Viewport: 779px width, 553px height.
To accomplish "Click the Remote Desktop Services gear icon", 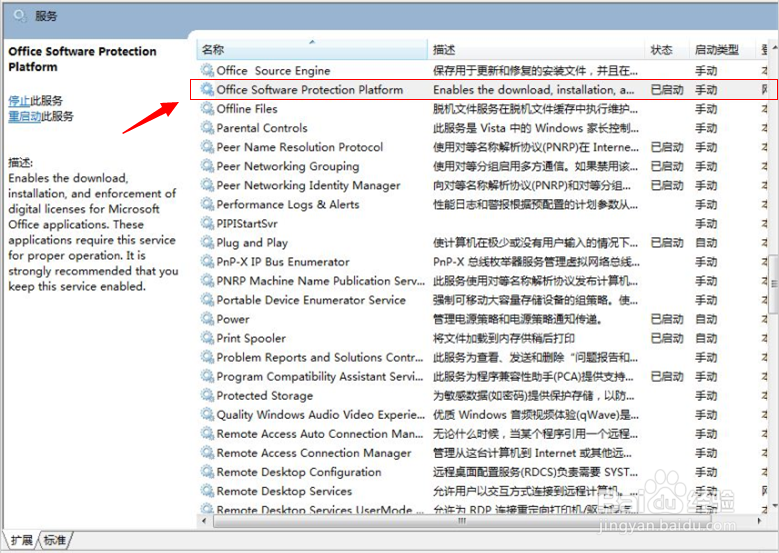I will pos(207,491).
